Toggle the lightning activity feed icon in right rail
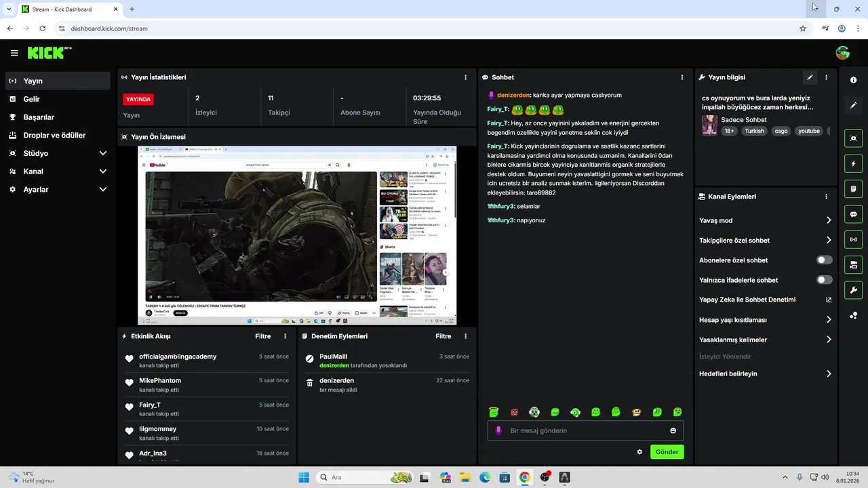The height and width of the screenshot is (488, 868). coord(853,164)
